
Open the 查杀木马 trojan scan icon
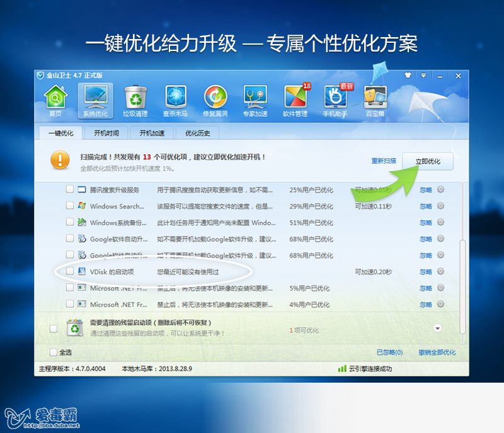click(x=175, y=101)
